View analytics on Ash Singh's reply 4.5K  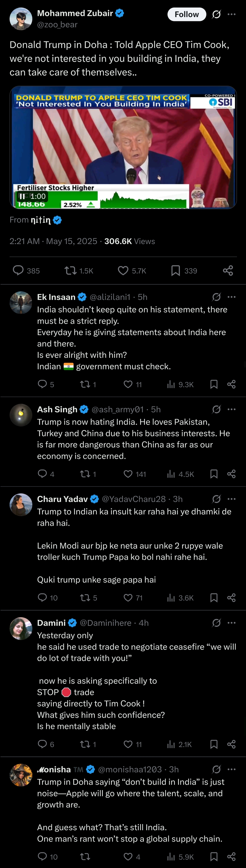pos(181,474)
